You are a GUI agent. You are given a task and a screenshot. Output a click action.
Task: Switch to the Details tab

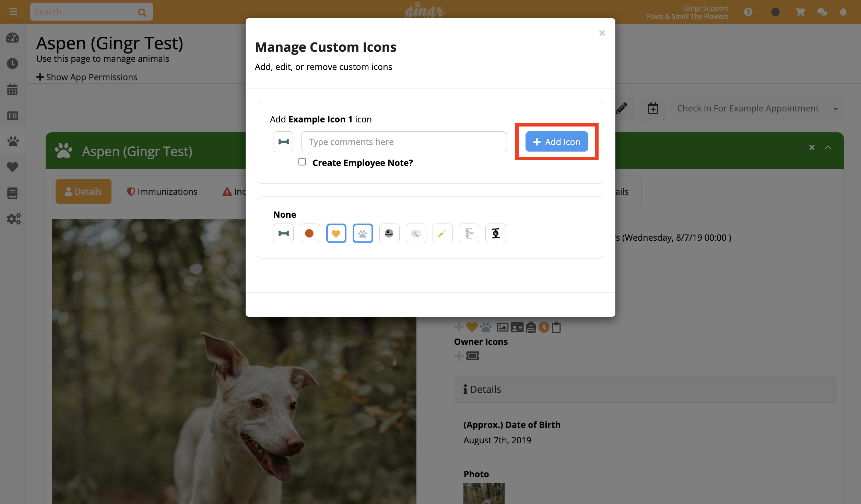pyautogui.click(x=83, y=191)
